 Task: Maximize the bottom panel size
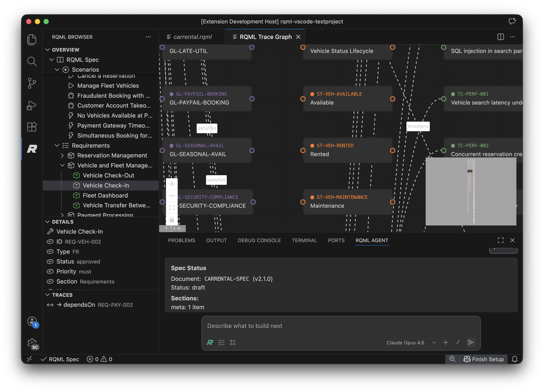coord(501,240)
